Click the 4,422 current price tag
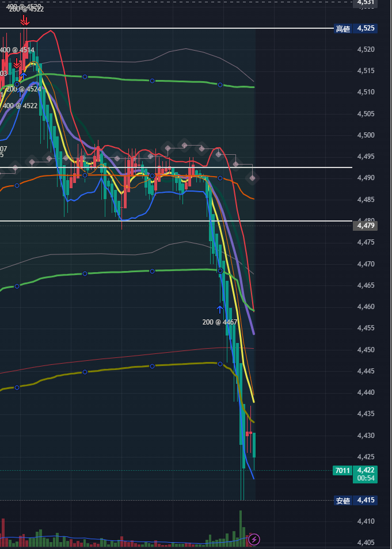Viewport: 392px width, 549px height. pos(366,470)
